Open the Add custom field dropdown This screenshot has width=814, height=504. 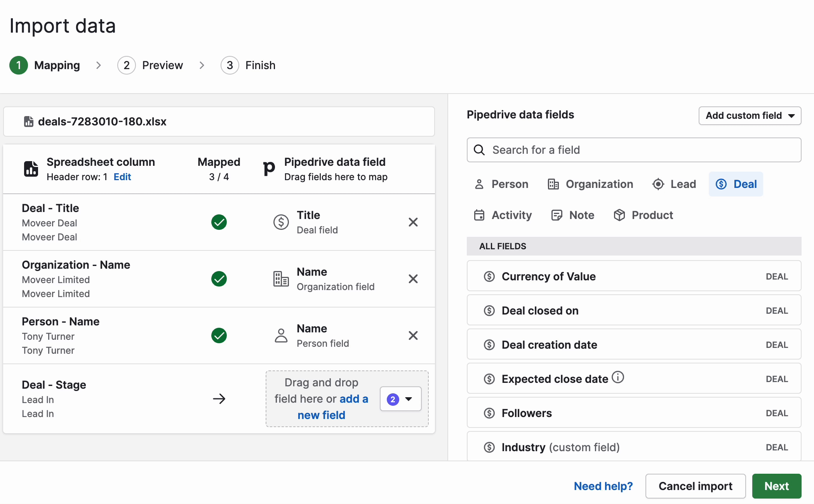pyautogui.click(x=750, y=116)
